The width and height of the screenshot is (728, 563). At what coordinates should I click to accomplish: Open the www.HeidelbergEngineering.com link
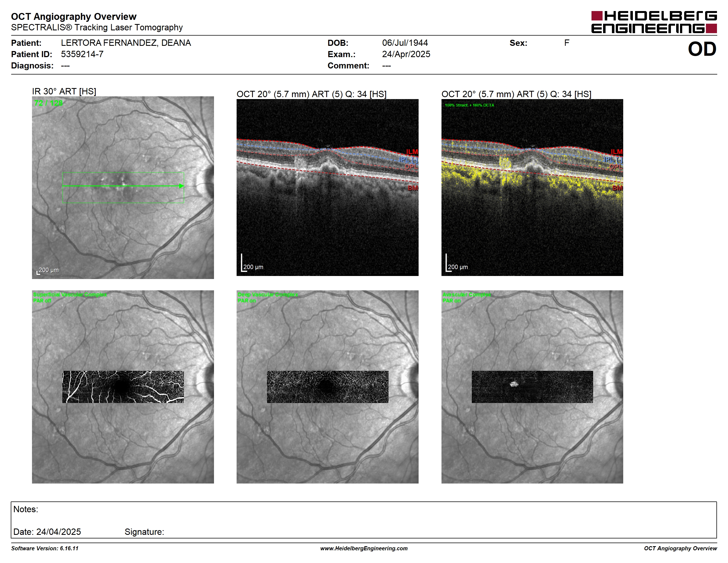(x=364, y=548)
